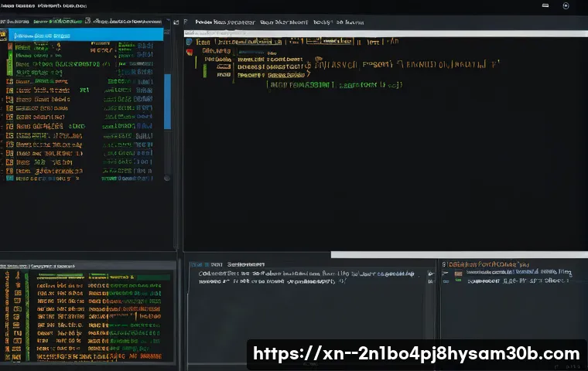Click the small icon left of the editor tabs
The image size is (588, 371).
(x=176, y=22)
